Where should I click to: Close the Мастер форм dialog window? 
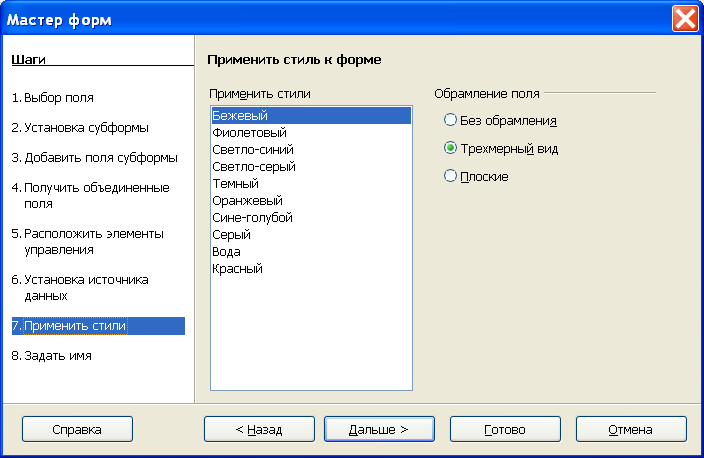tap(685, 19)
